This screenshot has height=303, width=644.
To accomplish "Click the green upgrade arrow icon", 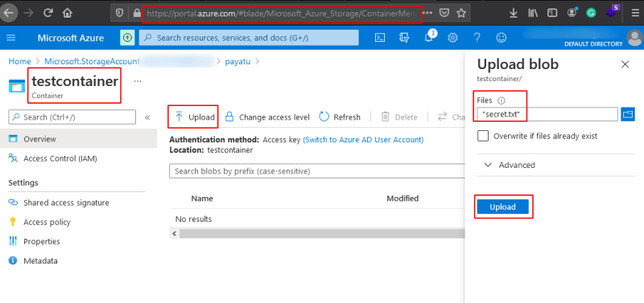I will click(x=127, y=38).
